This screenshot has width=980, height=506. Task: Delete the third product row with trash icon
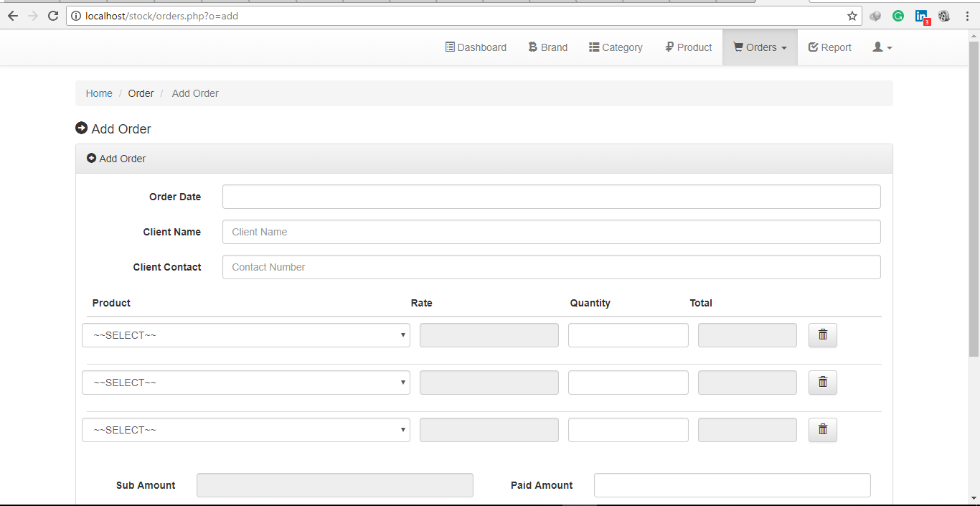click(x=823, y=429)
